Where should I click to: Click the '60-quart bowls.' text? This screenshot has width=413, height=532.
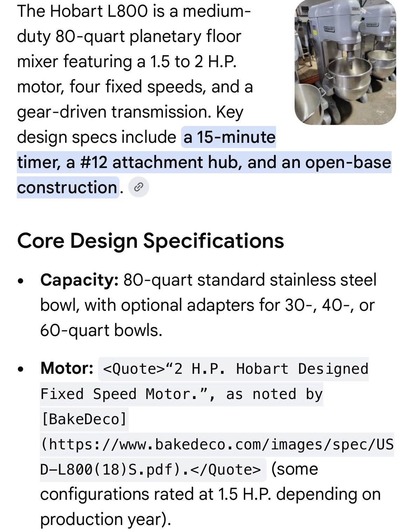point(101,330)
